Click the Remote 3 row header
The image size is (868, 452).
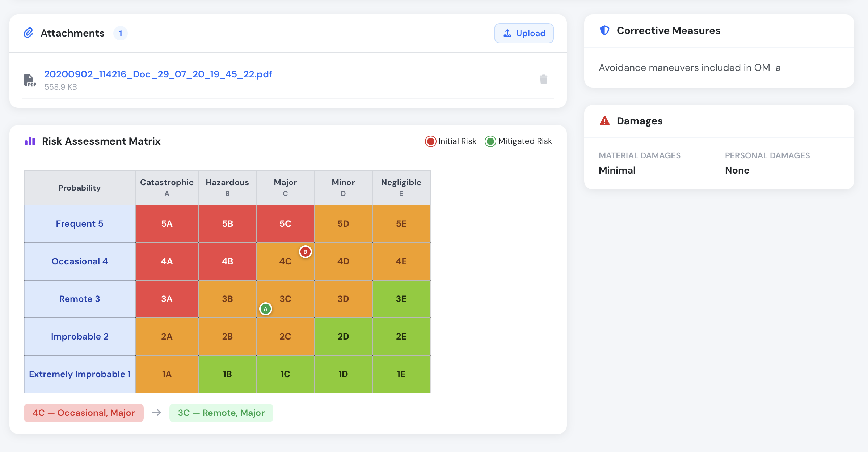pyautogui.click(x=80, y=299)
